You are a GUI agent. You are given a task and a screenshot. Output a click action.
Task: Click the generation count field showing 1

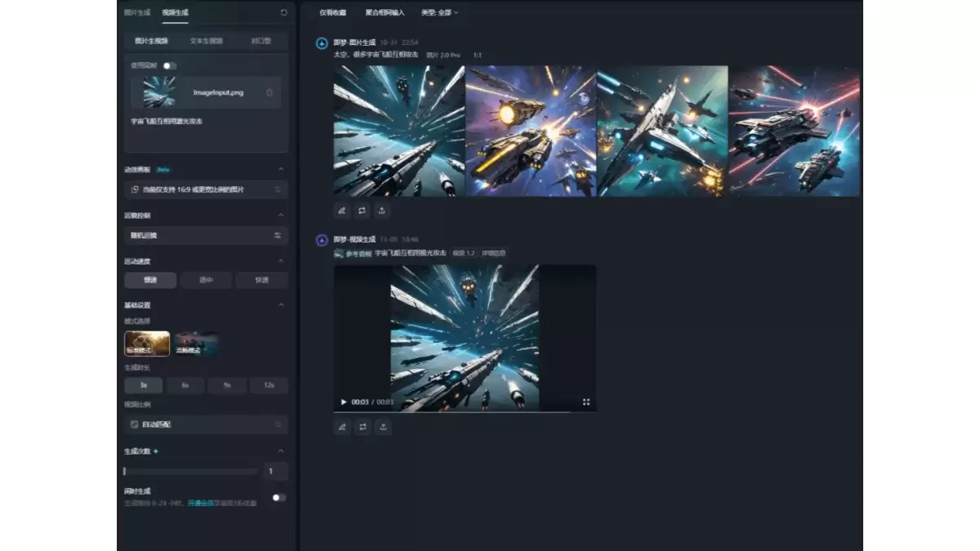click(x=276, y=471)
